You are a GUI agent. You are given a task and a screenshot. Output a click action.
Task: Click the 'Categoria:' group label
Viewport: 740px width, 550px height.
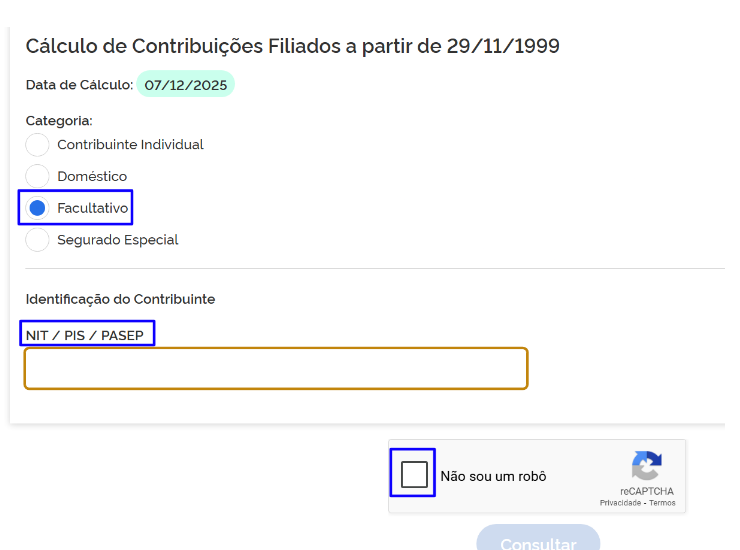click(x=59, y=121)
